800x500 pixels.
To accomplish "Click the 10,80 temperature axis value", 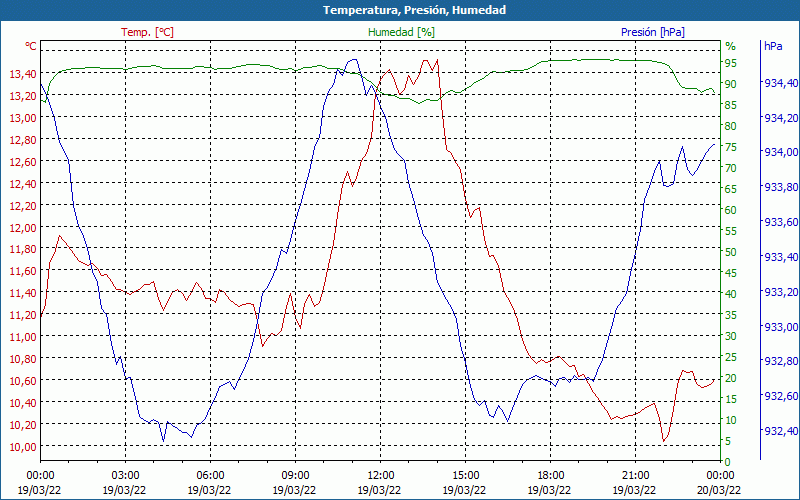I will (x=23, y=359).
